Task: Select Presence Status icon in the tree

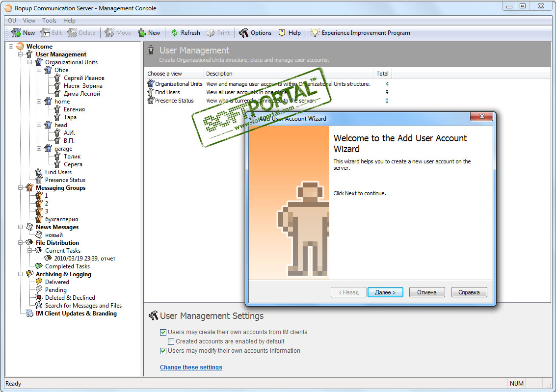Action: (39, 180)
